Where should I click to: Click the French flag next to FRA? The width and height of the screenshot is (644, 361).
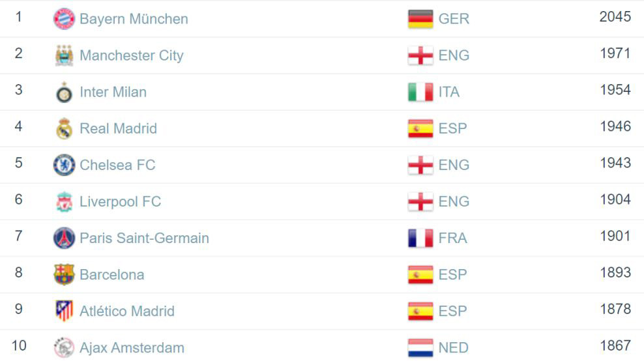pyautogui.click(x=420, y=238)
